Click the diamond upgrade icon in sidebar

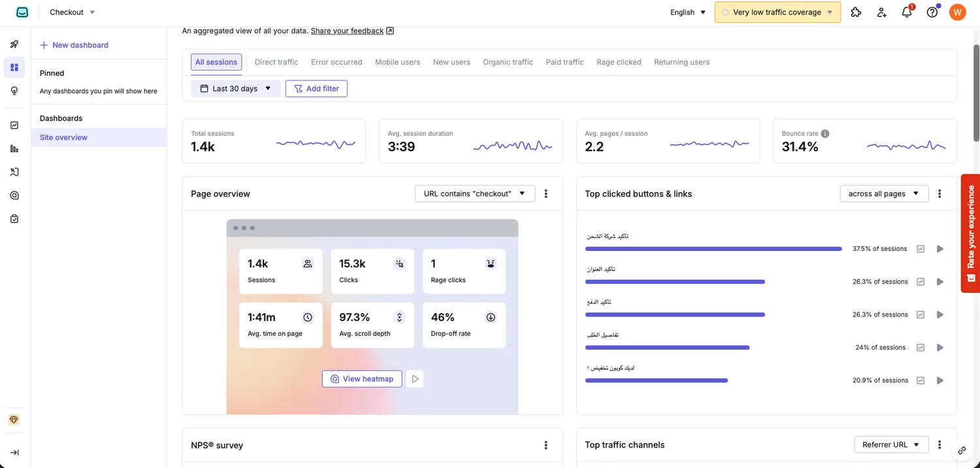coord(14,420)
